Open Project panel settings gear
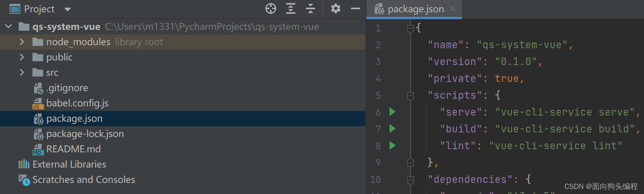The width and height of the screenshot is (644, 194). coord(335,8)
